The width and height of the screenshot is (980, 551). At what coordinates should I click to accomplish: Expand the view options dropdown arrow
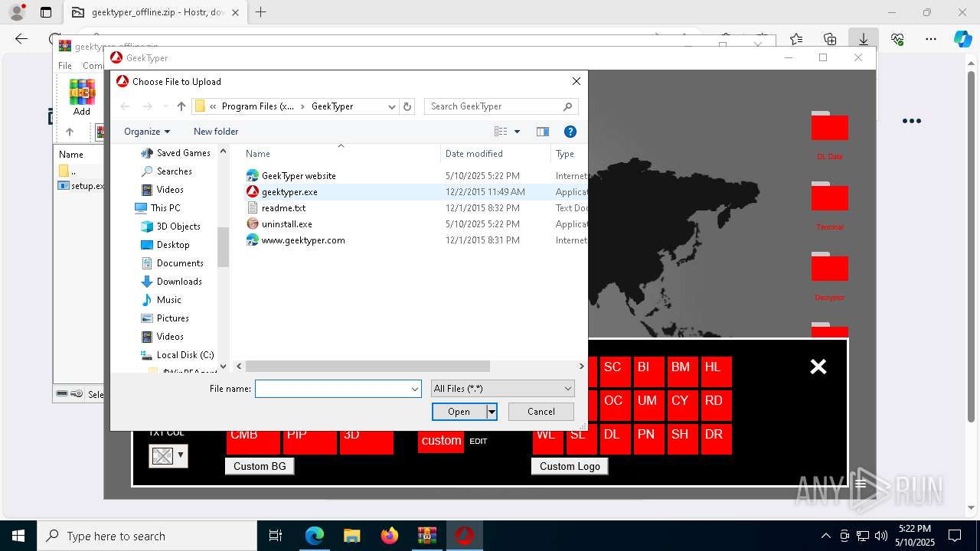coord(517,132)
